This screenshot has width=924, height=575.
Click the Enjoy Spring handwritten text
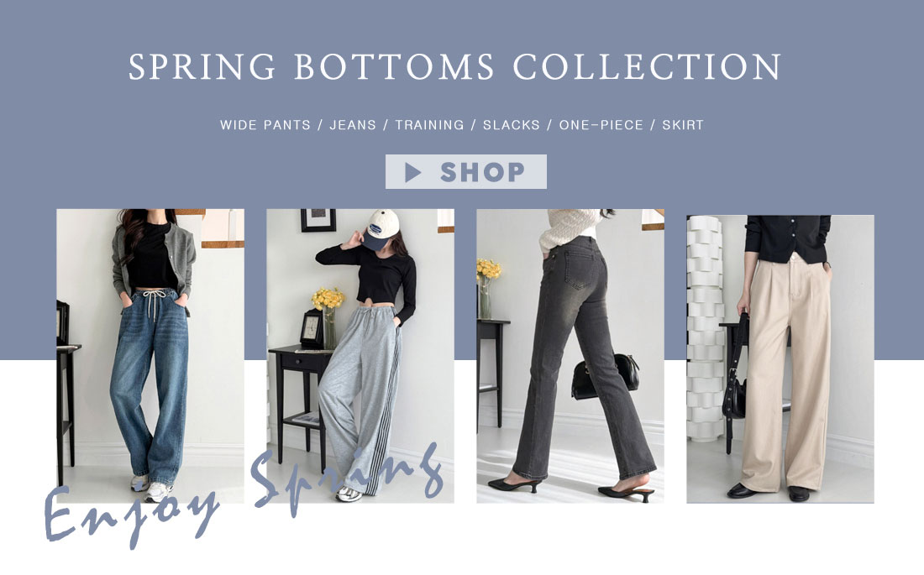tap(243, 496)
